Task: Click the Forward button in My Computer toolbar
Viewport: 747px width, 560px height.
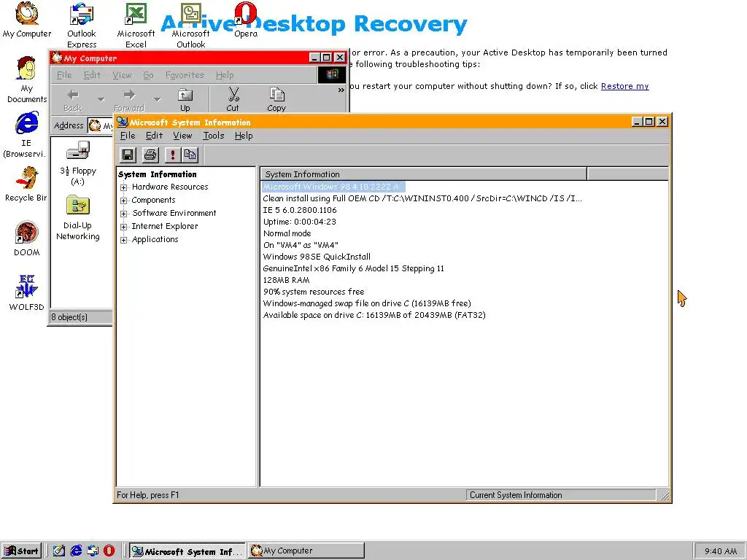Action: [128, 100]
